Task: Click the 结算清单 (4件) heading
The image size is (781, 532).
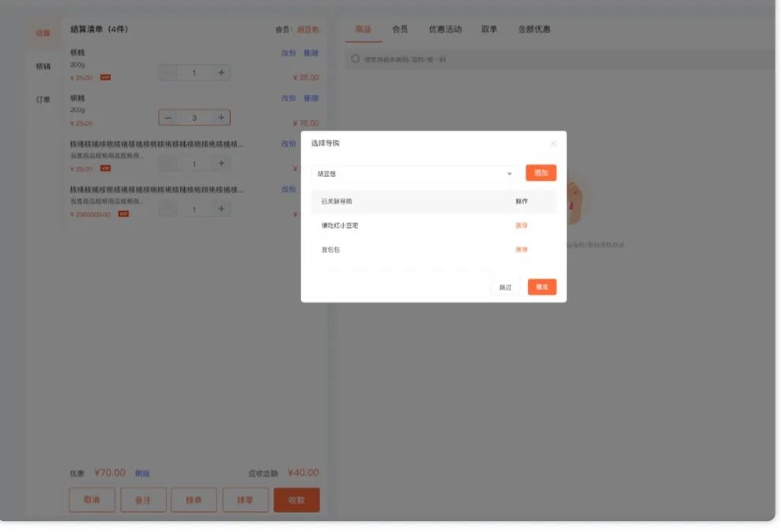Action: [x=99, y=29]
